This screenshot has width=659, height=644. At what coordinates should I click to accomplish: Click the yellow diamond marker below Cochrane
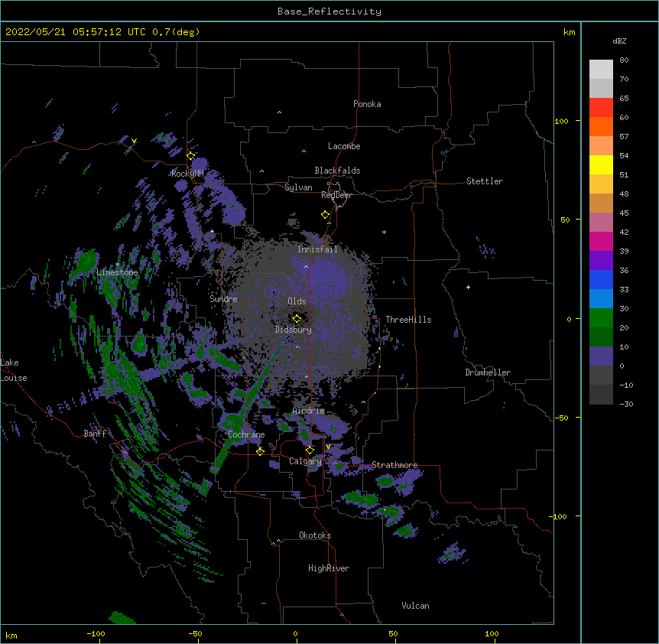(260, 451)
